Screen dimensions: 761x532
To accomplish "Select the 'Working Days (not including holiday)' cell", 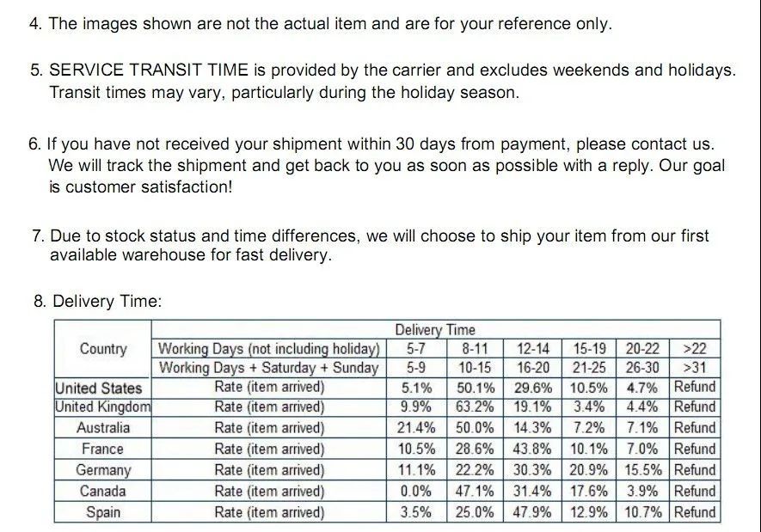I will [269, 349].
